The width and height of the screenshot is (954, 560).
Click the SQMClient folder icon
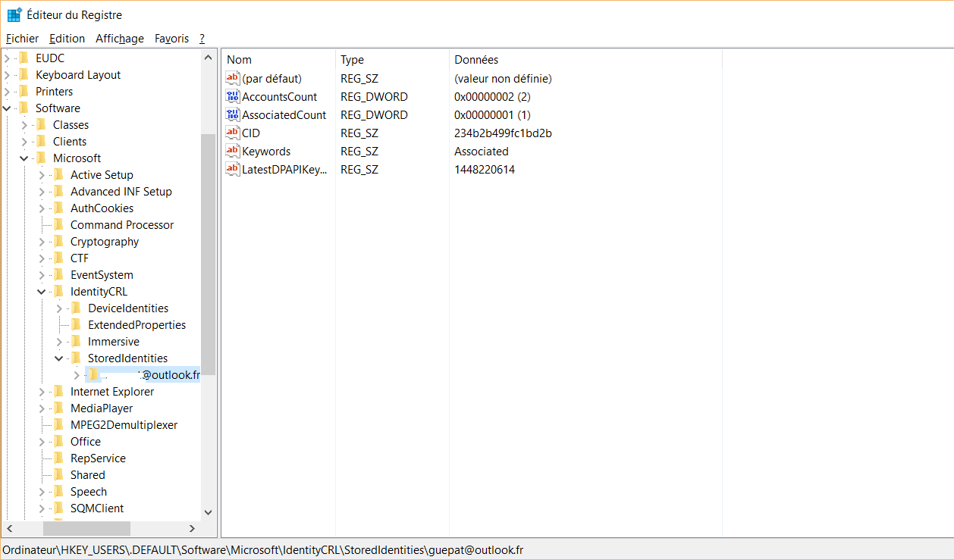click(x=58, y=508)
